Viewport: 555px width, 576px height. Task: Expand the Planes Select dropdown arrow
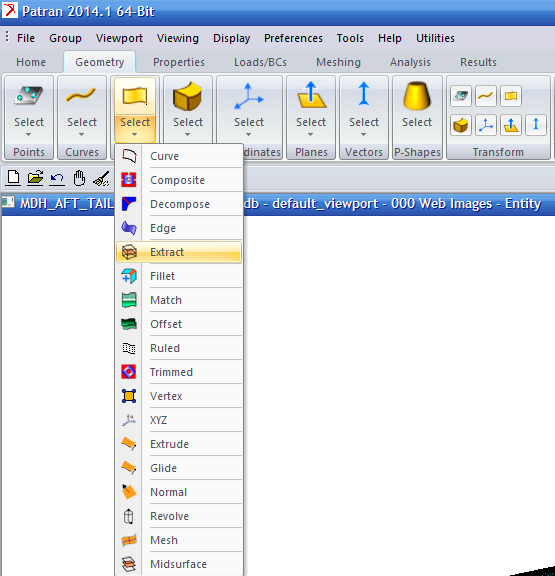pos(311,135)
